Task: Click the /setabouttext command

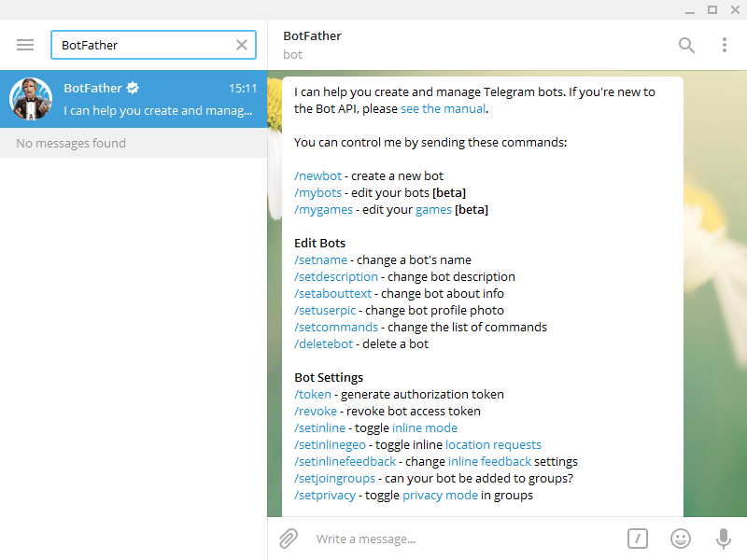Action: (332, 293)
